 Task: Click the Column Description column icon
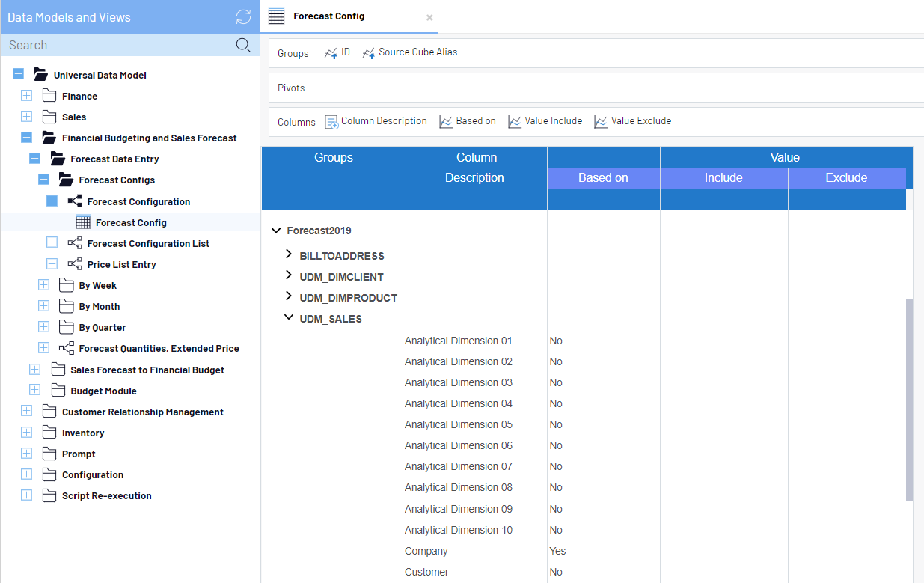(331, 122)
